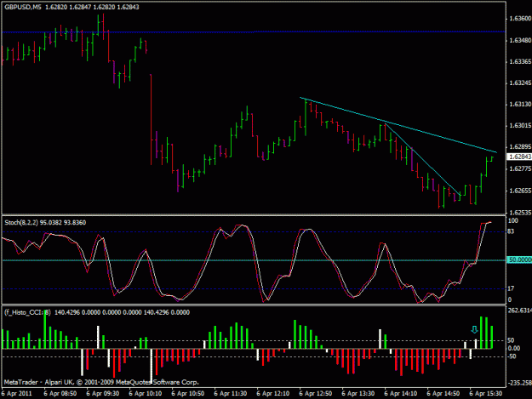Click the 6 Apr 13:30 time label
Viewport: 532px width, 399px height.
[x=358, y=394]
